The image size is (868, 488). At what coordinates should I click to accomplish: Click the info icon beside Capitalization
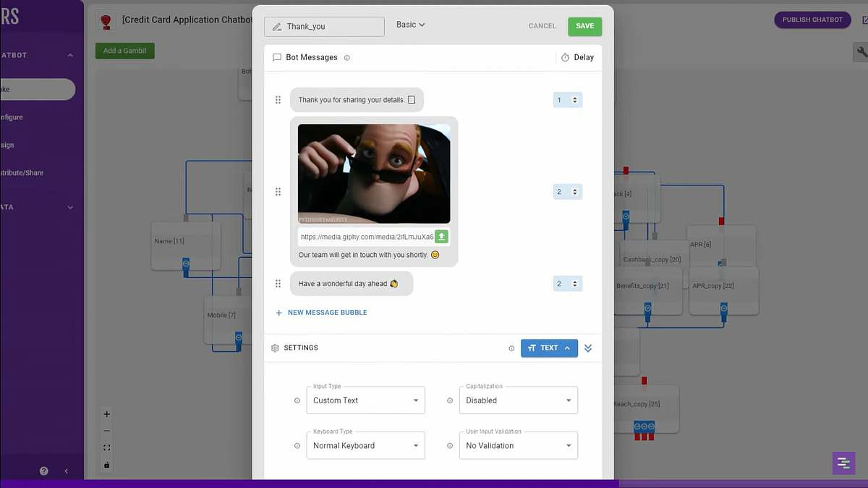(450, 400)
